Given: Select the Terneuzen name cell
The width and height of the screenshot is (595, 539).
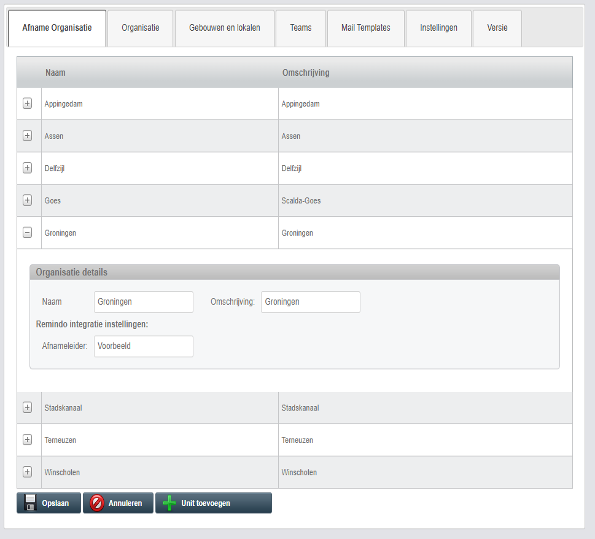Looking at the screenshot, I should pos(160,440).
